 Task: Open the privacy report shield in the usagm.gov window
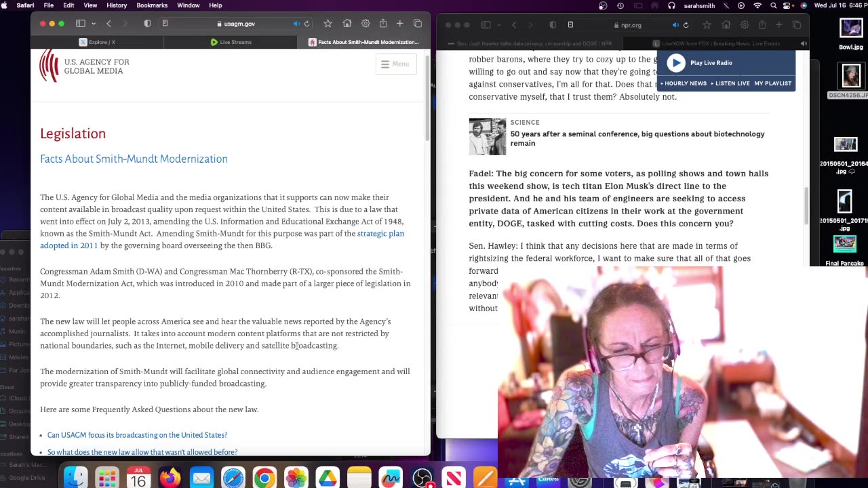tap(147, 24)
